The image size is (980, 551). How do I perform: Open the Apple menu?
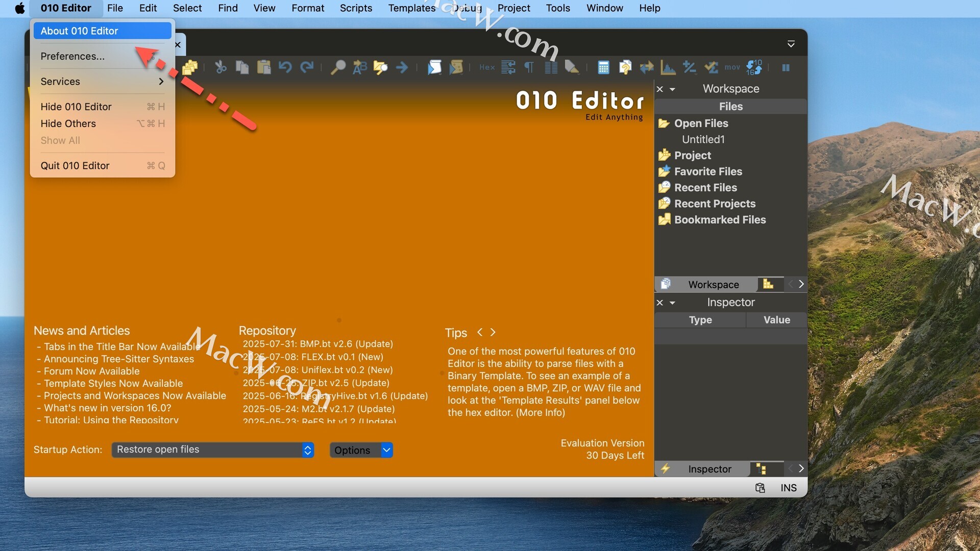pos(19,8)
